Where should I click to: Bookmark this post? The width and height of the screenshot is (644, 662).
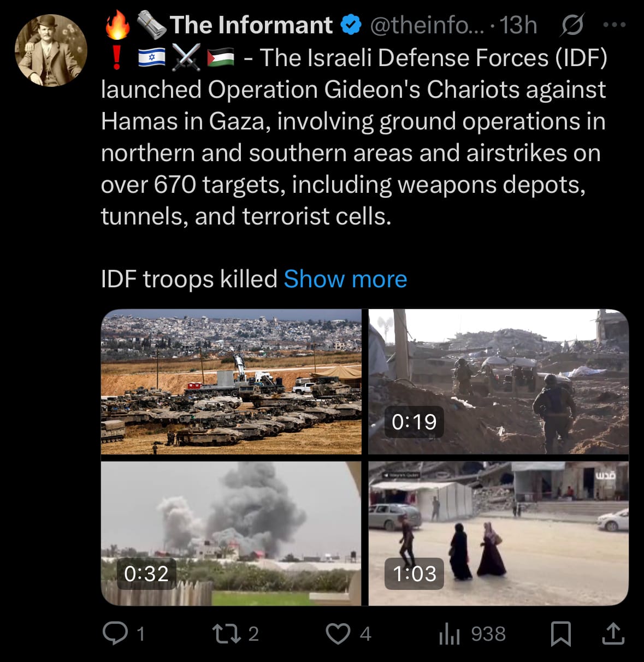tap(561, 634)
